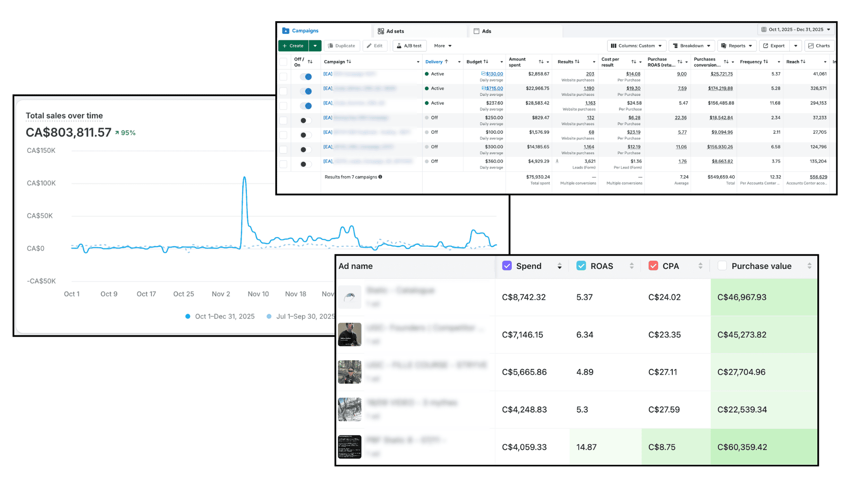Open the date range picker Oct 1–Dec 31

pyautogui.click(x=796, y=30)
